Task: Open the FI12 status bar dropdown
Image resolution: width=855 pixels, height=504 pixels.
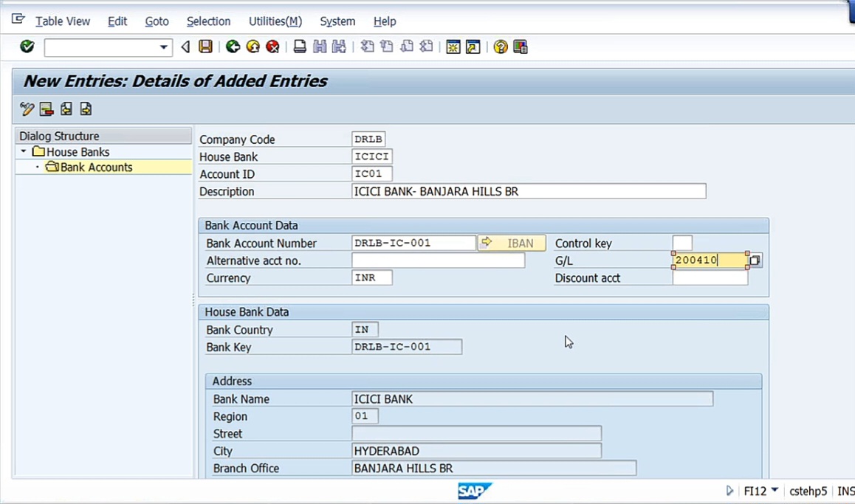Action: pyautogui.click(x=775, y=491)
